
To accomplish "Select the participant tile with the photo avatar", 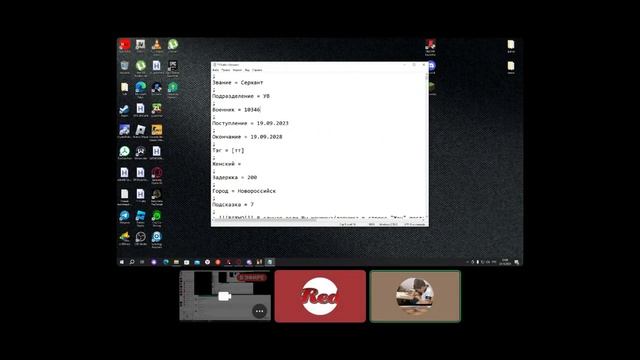I will (x=415, y=296).
